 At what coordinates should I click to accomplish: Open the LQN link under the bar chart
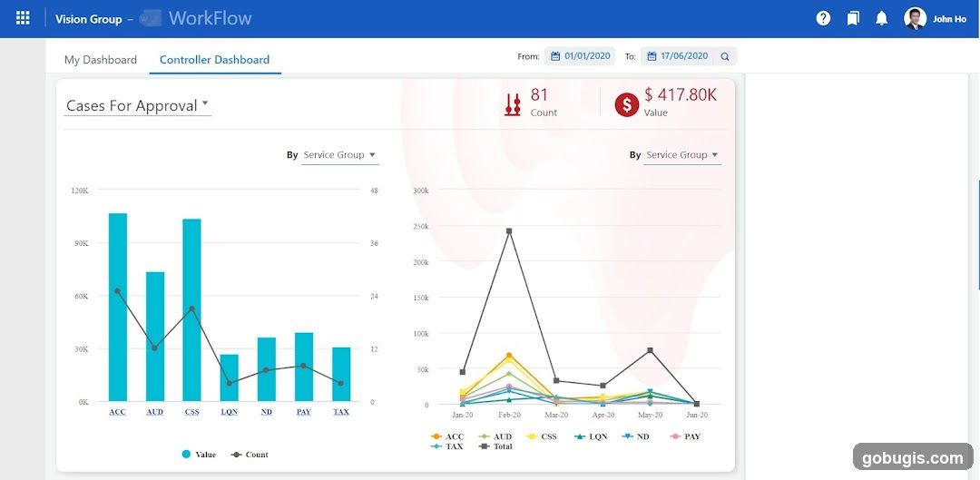(x=230, y=412)
